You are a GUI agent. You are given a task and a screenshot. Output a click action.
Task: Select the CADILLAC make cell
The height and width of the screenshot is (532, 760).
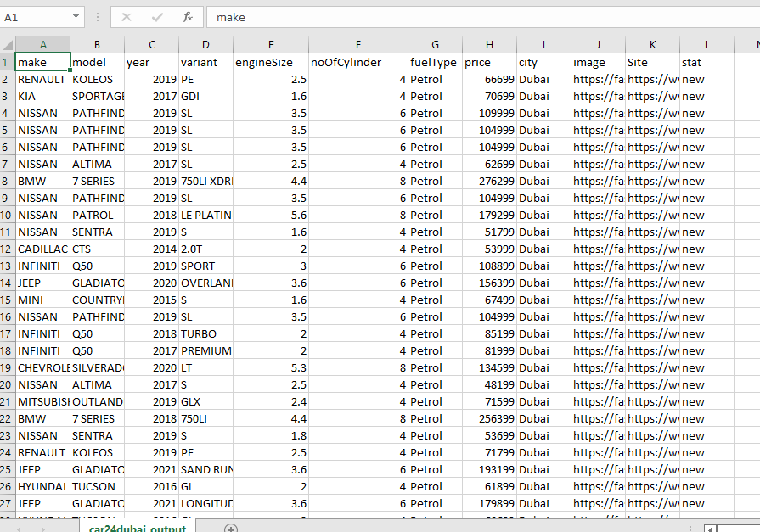(43, 249)
